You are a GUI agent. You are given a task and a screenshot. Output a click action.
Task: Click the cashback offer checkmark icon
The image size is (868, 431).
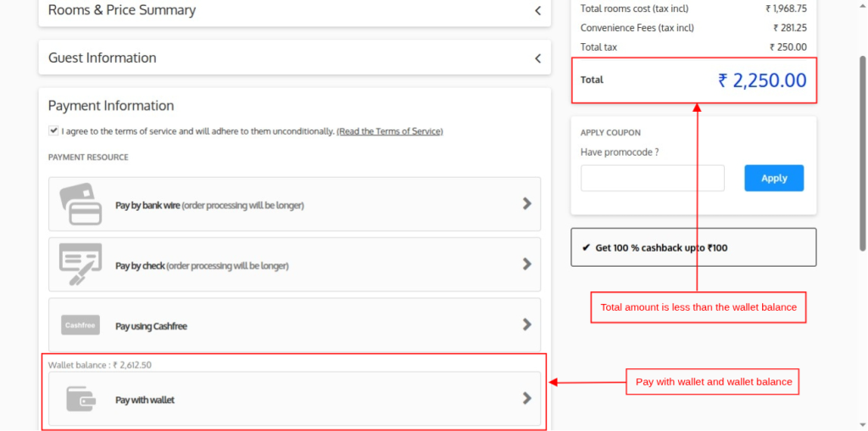pos(586,248)
